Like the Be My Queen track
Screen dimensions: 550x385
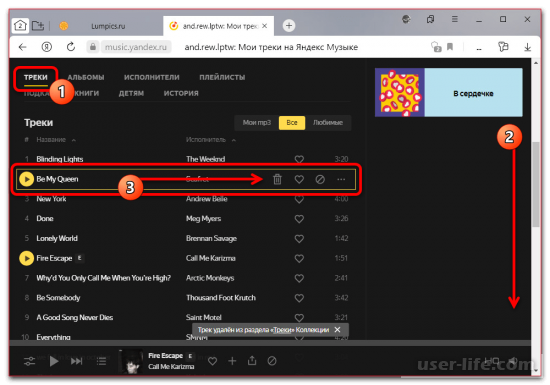(299, 179)
